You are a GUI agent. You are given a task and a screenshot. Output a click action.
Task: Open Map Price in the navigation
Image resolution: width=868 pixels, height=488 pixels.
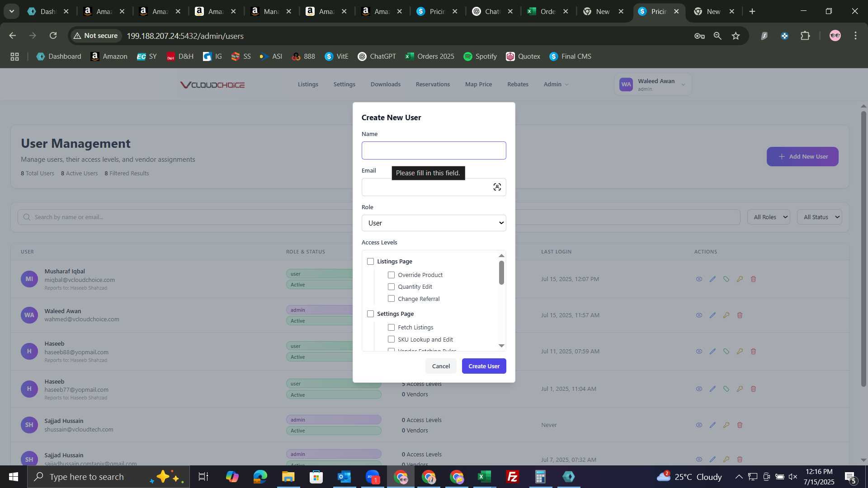[x=478, y=84]
